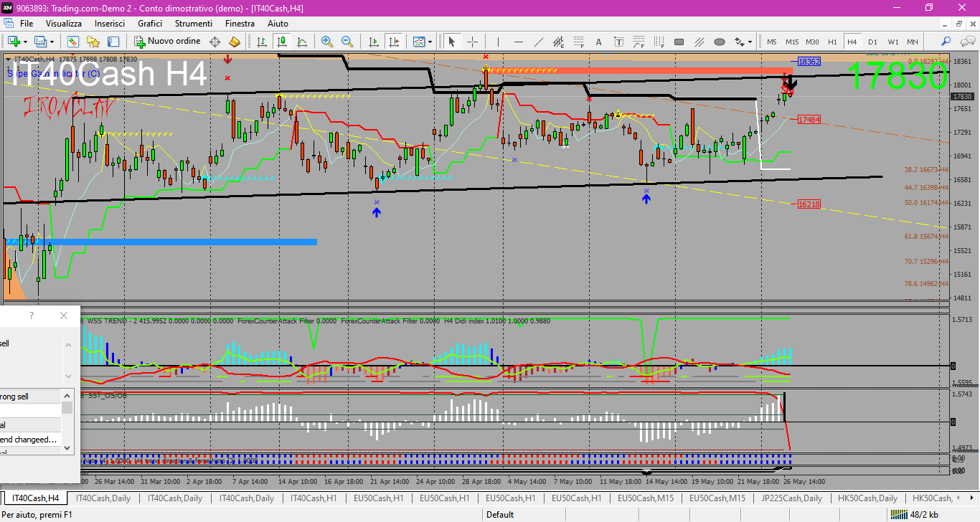The width and height of the screenshot is (980, 522).
Task: Expand the arrows tool dropdown
Action: point(750,42)
